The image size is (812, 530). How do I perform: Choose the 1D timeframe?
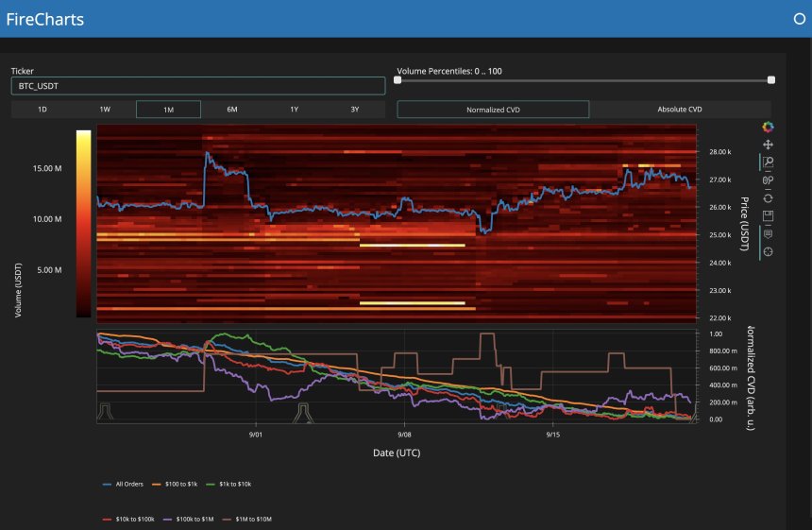(42, 110)
